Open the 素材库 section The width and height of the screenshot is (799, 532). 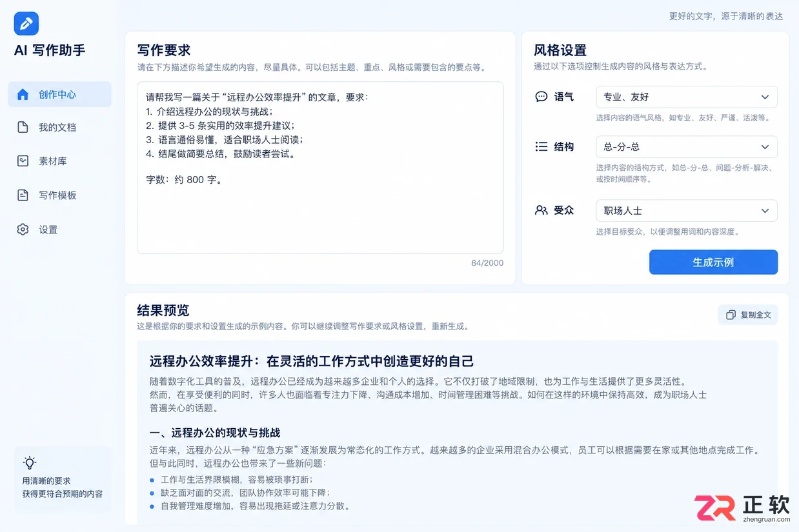(x=59, y=161)
